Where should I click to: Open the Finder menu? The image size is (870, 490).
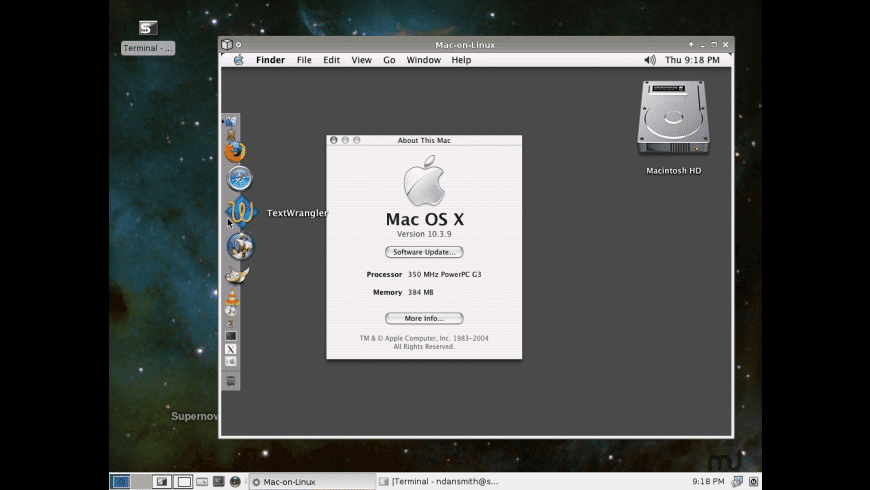tap(270, 60)
